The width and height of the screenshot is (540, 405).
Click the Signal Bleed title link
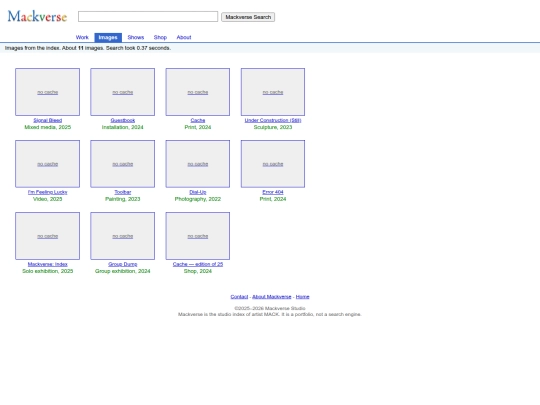[48, 120]
